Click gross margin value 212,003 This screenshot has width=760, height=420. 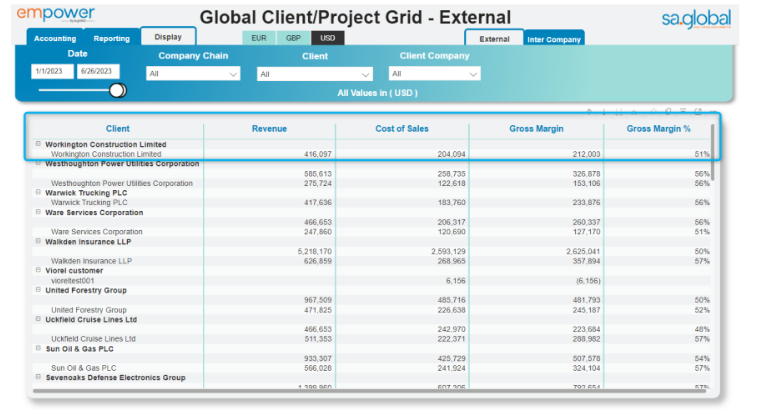coord(586,154)
